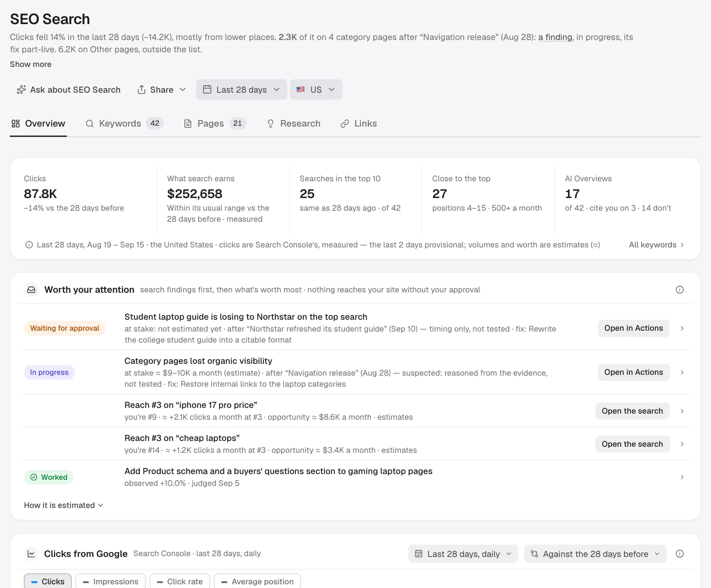Click the Pages count badge 21
Image resolution: width=711 pixels, height=588 pixels.
point(237,123)
